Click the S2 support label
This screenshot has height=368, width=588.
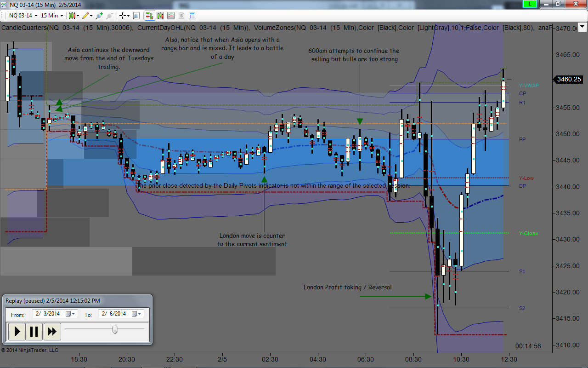(522, 308)
